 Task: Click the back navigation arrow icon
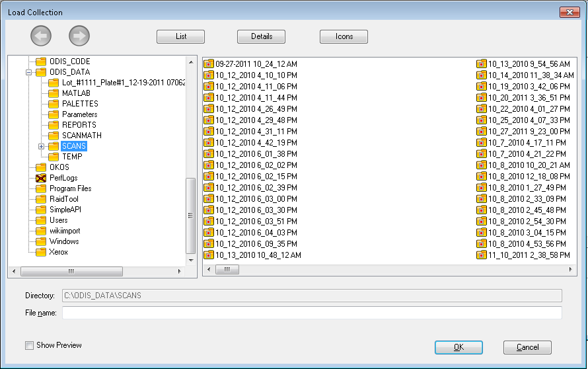[x=41, y=36]
